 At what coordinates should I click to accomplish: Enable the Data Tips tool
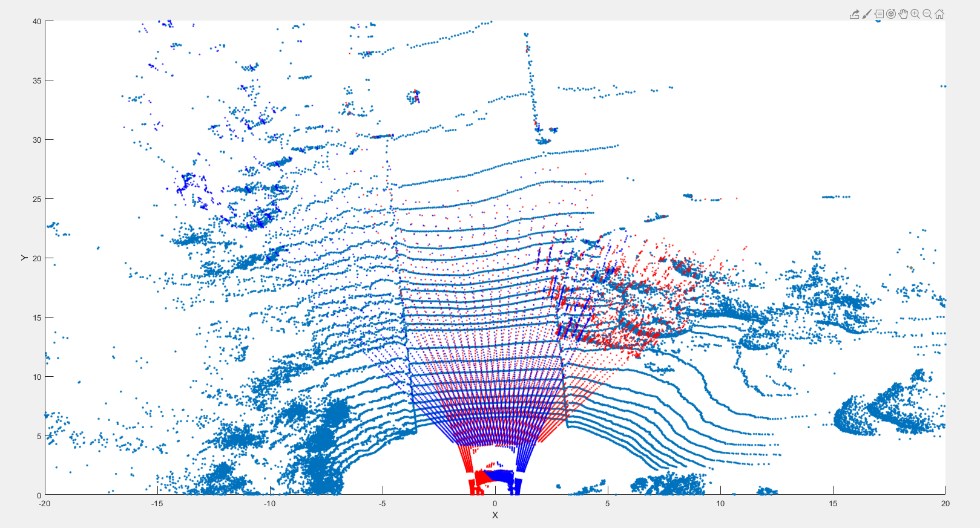[879, 14]
